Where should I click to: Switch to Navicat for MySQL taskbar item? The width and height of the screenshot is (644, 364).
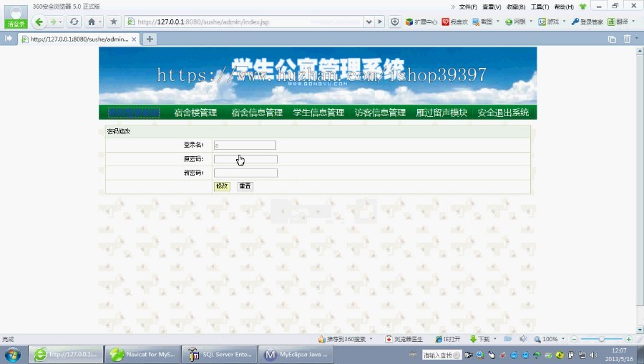coord(142,354)
